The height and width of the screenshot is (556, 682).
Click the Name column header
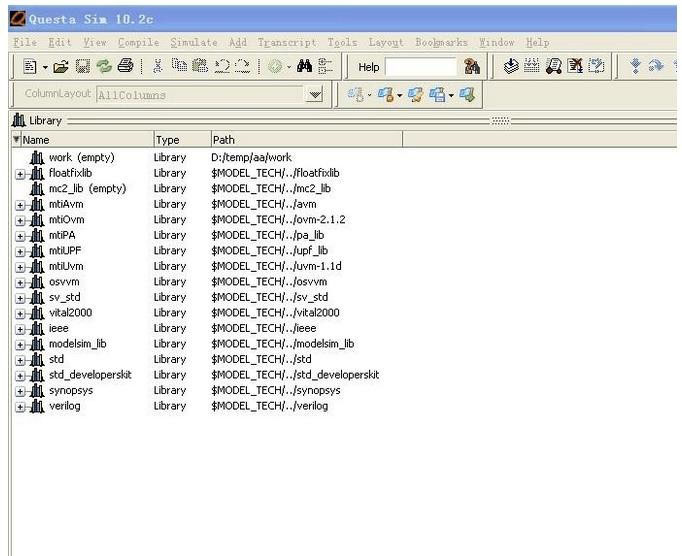pos(87,140)
